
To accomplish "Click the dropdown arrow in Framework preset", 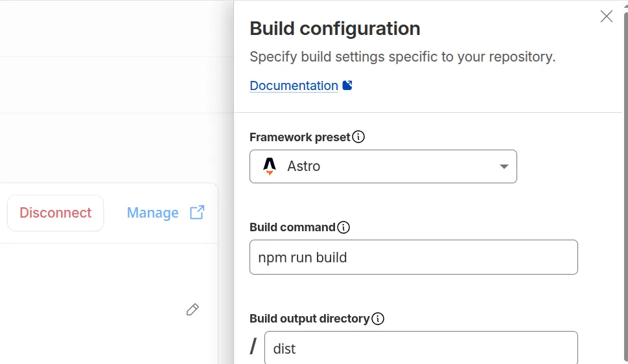I will (504, 166).
